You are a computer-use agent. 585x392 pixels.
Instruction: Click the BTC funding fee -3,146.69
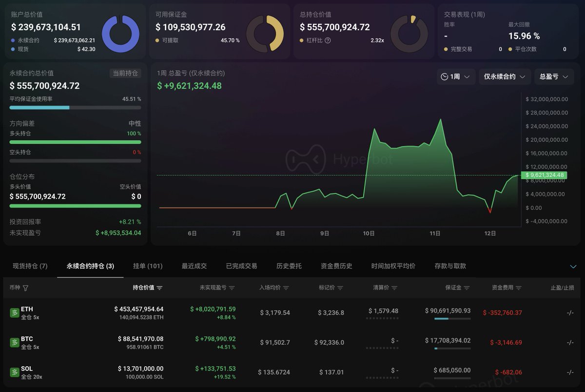pyautogui.click(x=506, y=342)
